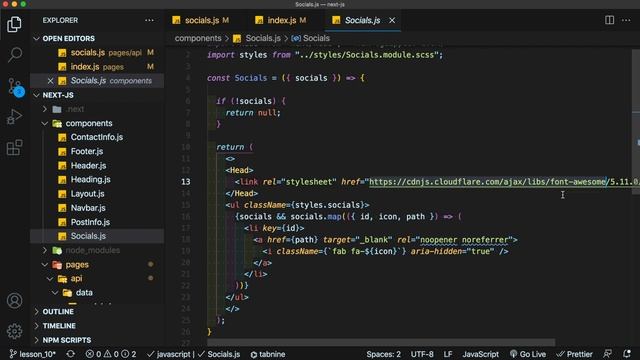
Task: Expand the Timeline section
Action: [59, 326]
